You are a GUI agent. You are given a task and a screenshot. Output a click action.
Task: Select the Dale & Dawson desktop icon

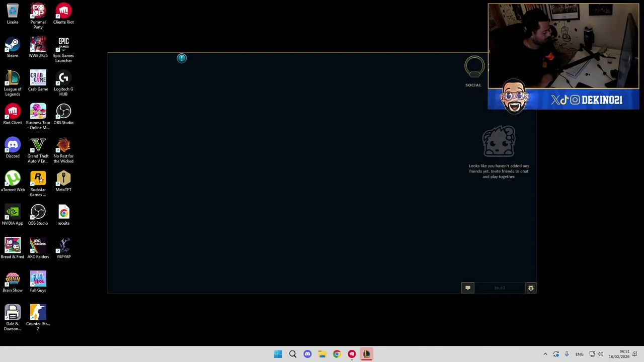coord(13,318)
